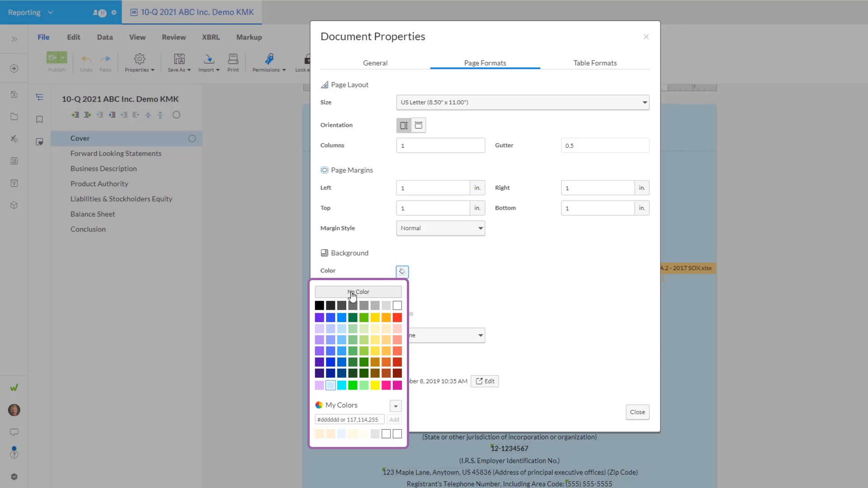Open the XBRL menu

211,37
